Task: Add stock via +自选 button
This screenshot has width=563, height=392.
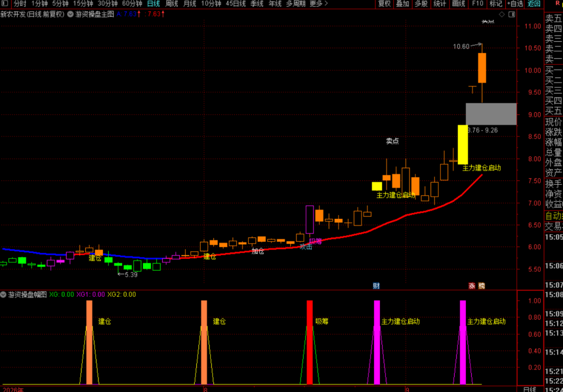Action: click(x=515, y=4)
